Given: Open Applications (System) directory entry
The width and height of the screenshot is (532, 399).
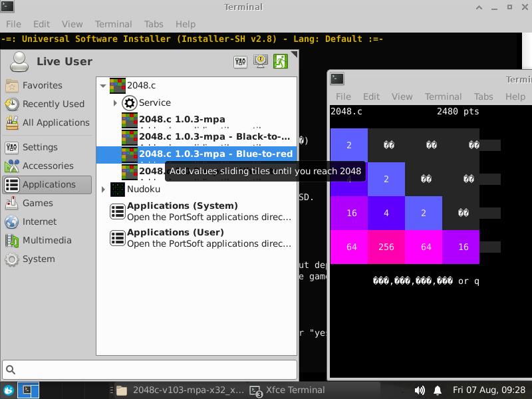Looking at the screenshot, I should tap(196, 211).
